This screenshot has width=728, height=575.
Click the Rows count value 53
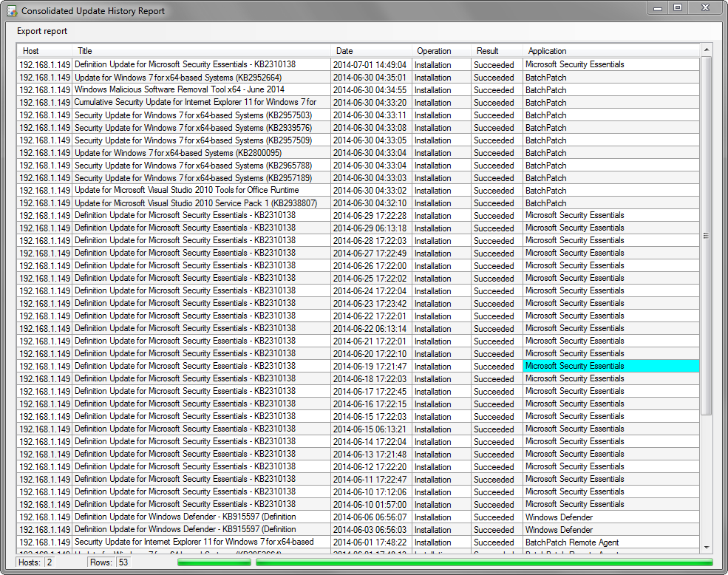point(123,562)
